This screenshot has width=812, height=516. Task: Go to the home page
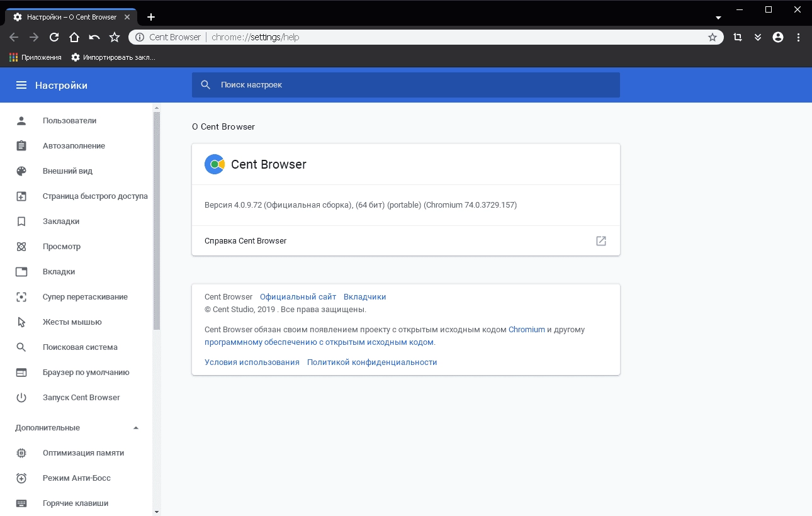(74, 37)
